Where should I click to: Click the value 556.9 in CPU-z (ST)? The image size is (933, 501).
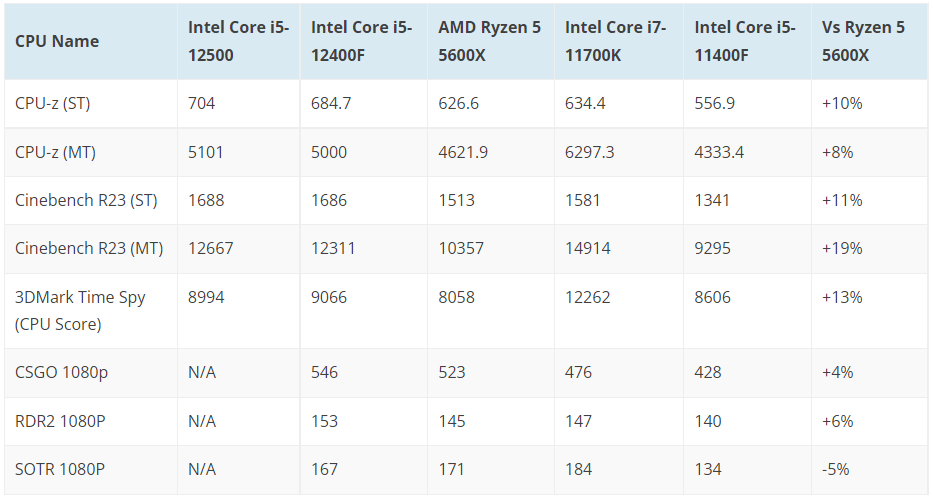point(715,104)
